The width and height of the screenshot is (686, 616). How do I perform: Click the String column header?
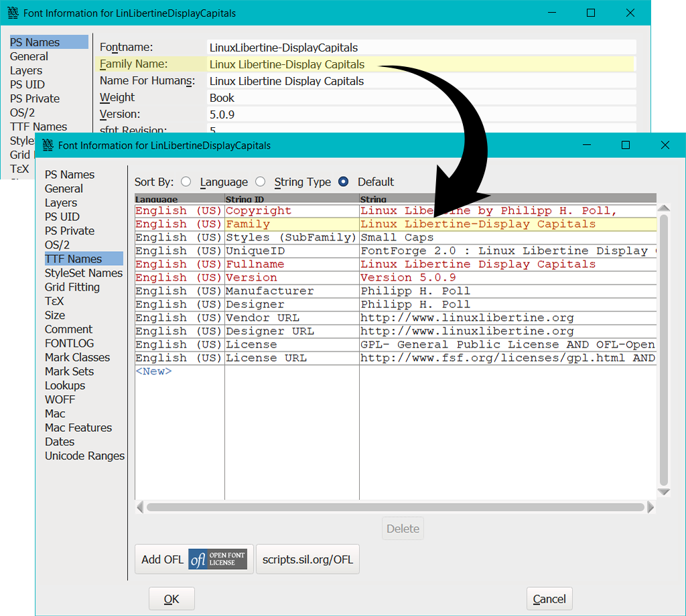coord(508,198)
